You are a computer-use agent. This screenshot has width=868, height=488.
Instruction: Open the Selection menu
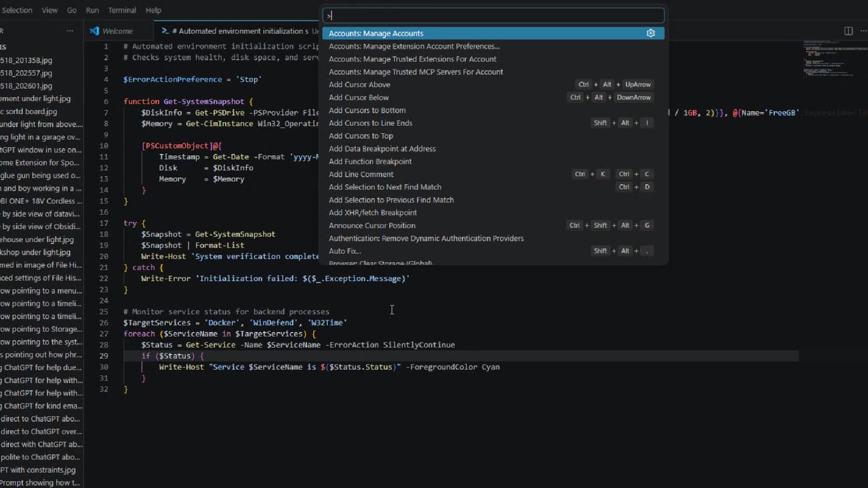point(17,10)
